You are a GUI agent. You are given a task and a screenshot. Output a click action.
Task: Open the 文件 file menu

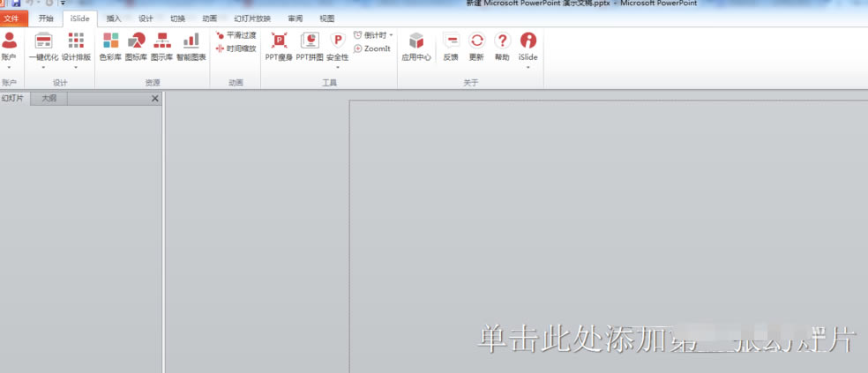pyautogui.click(x=16, y=18)
